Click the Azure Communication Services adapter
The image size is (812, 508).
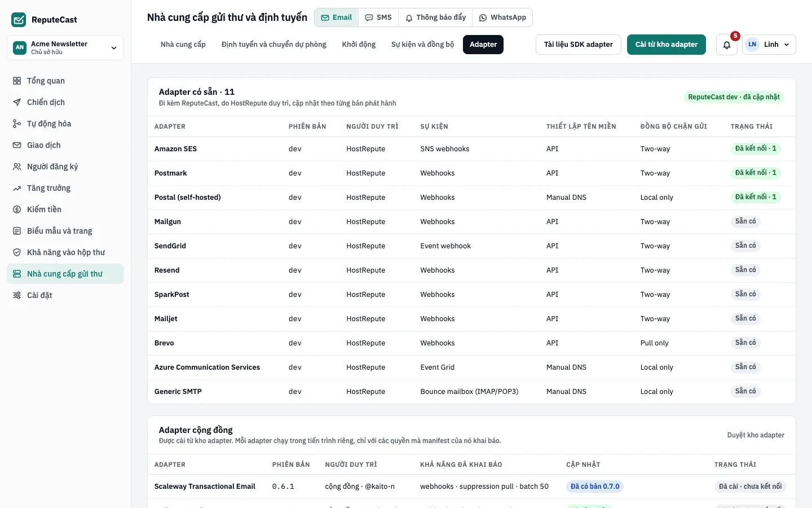coord(207,367)
